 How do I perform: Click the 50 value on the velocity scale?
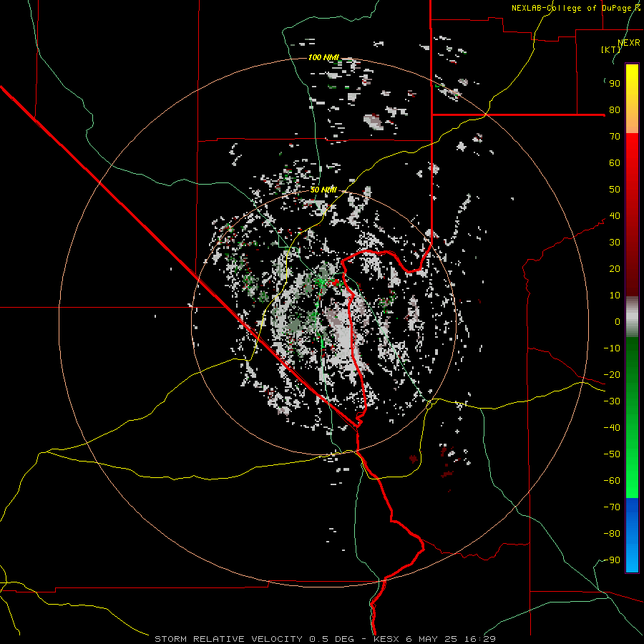pos(615,190)
